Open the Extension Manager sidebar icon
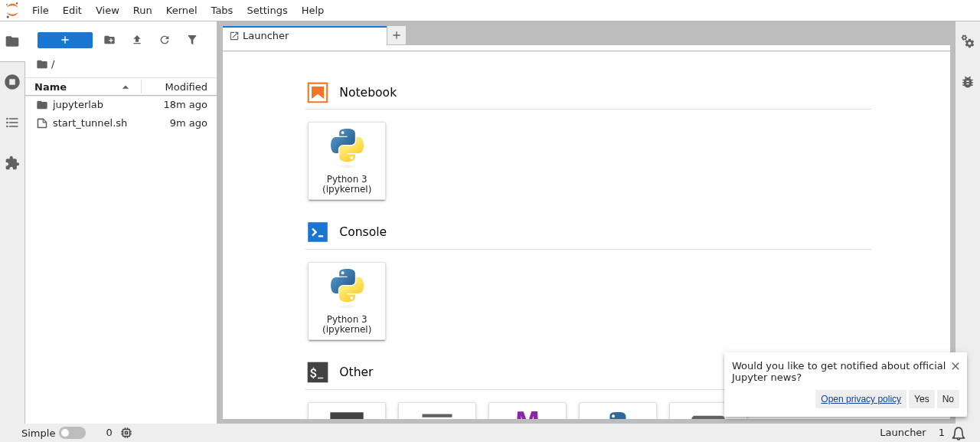The width and height of the screenshot is (980, 442). click(12, 163)
